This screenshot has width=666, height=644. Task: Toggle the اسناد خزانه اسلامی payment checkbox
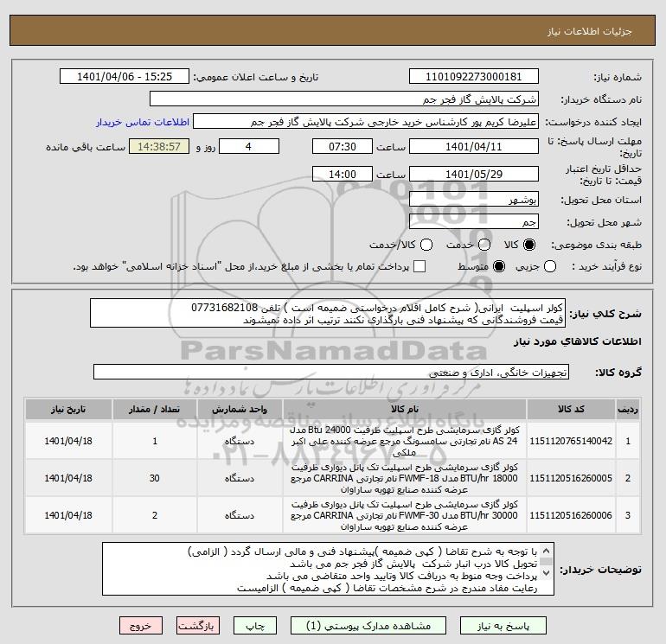click(x=419, y=266)
